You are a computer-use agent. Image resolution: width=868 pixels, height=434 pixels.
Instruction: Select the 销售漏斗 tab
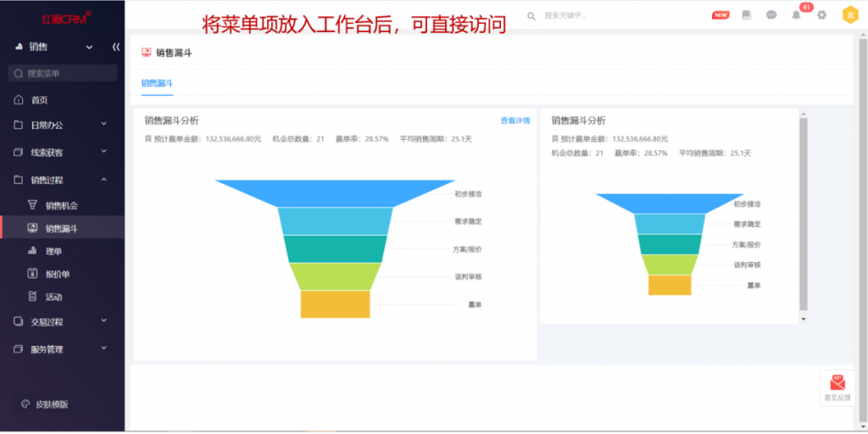[157, 83]
